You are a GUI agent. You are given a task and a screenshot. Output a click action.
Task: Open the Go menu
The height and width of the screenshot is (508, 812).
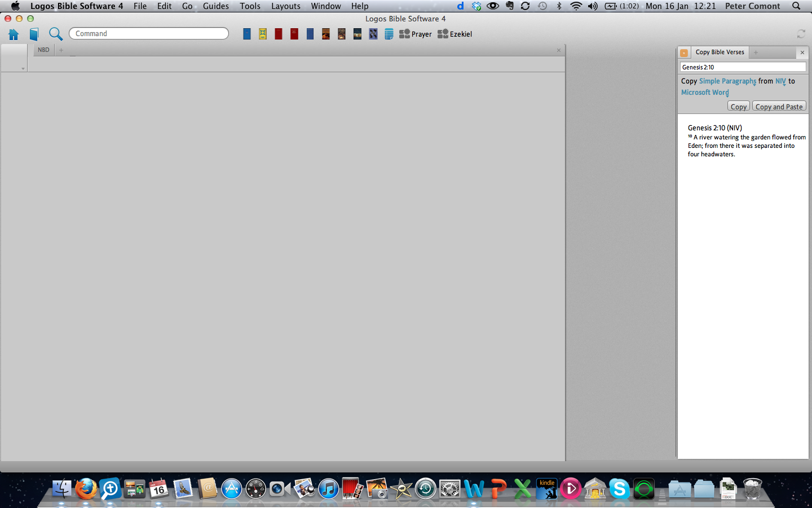pos(187,6)
